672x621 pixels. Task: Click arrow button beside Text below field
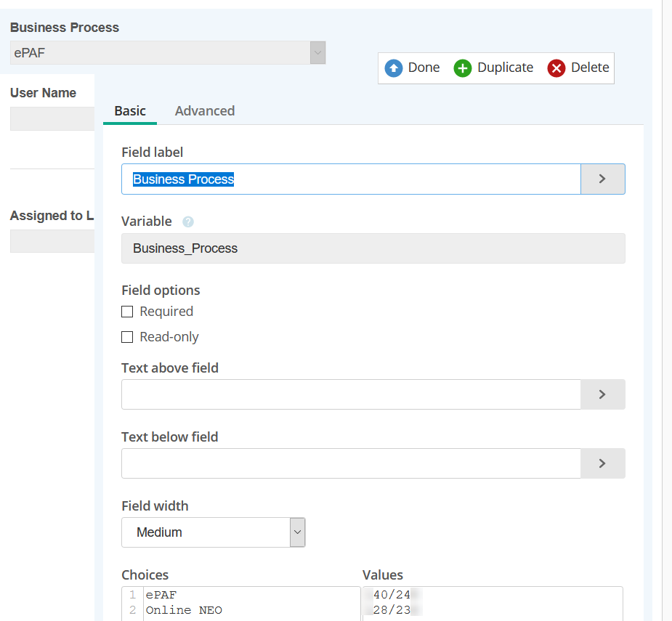[602, 463]
